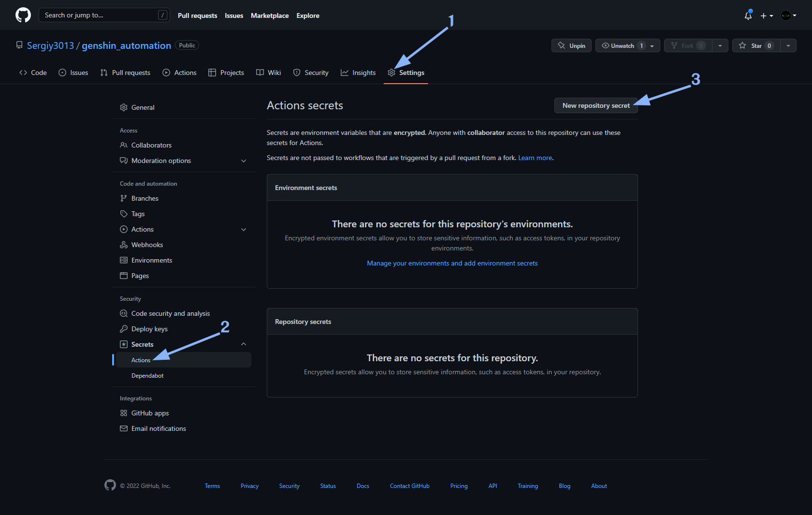
Task: Click the GitHub apps grid icon
Action: click(x=124, y=413)
